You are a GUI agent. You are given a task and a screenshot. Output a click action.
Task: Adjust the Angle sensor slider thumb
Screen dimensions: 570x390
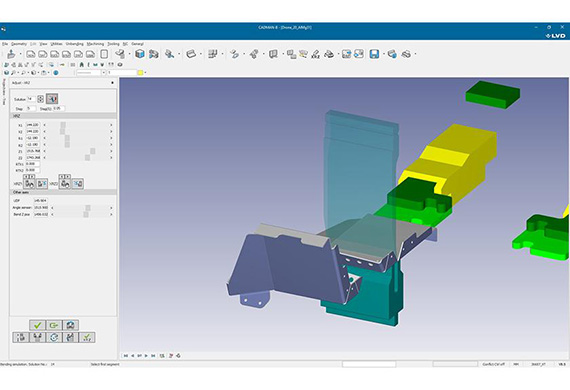point(88,208)
